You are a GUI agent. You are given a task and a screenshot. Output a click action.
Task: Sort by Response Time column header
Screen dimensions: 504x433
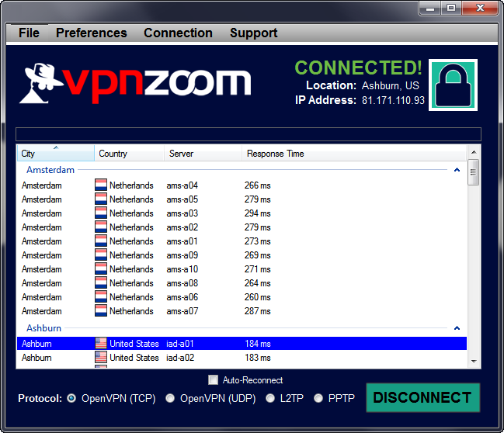tap(353, 153)
